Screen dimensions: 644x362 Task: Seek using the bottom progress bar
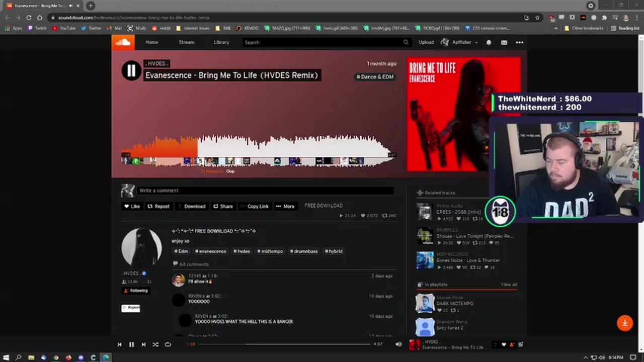pyautogui.click(x=284, y=344)
